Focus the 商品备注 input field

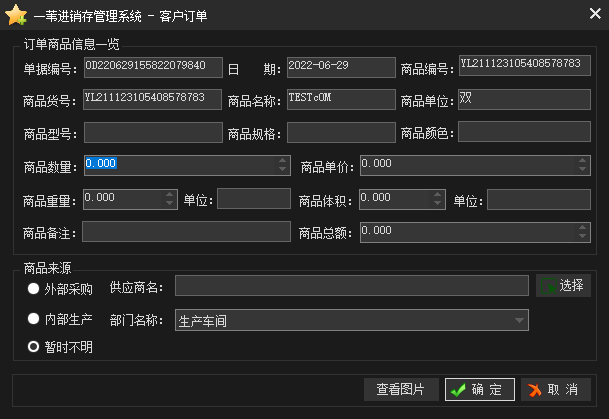186,231
